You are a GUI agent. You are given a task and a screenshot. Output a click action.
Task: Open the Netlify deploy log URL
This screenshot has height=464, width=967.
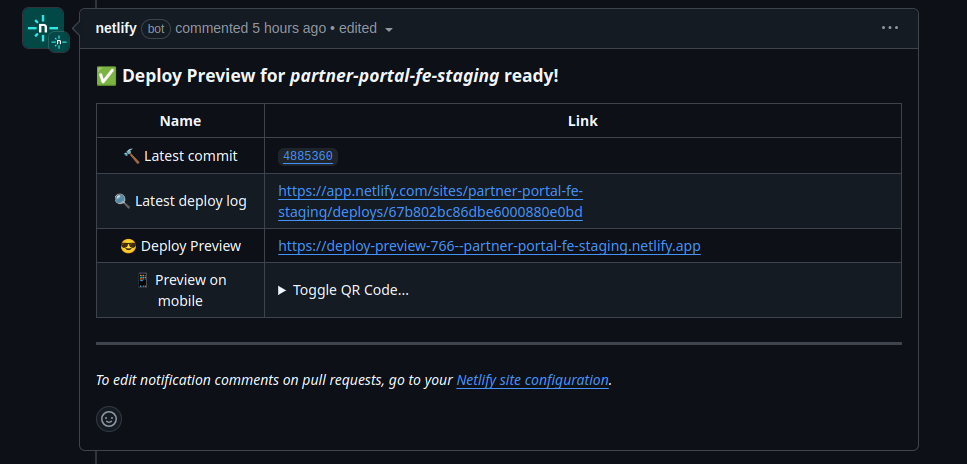tap(430, 201)
